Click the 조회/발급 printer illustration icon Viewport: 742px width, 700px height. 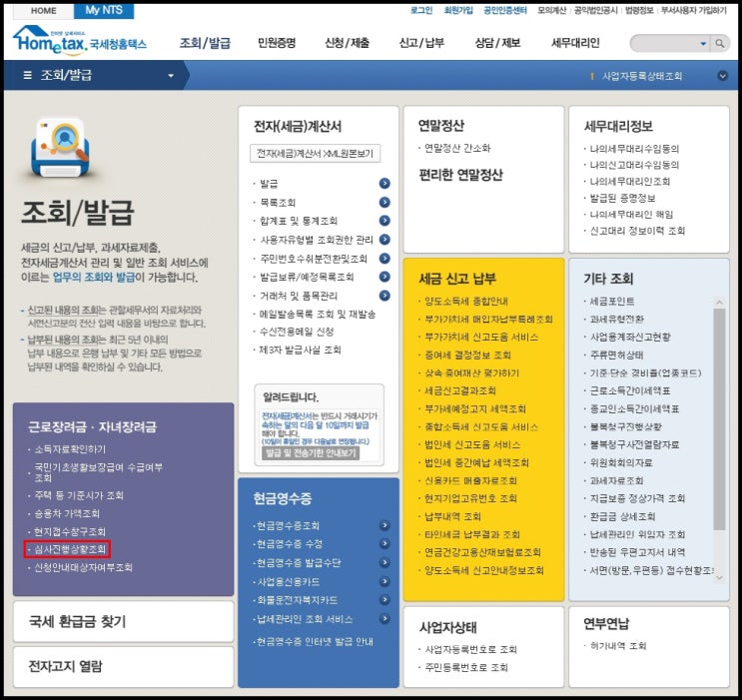(x=60, y=148)
